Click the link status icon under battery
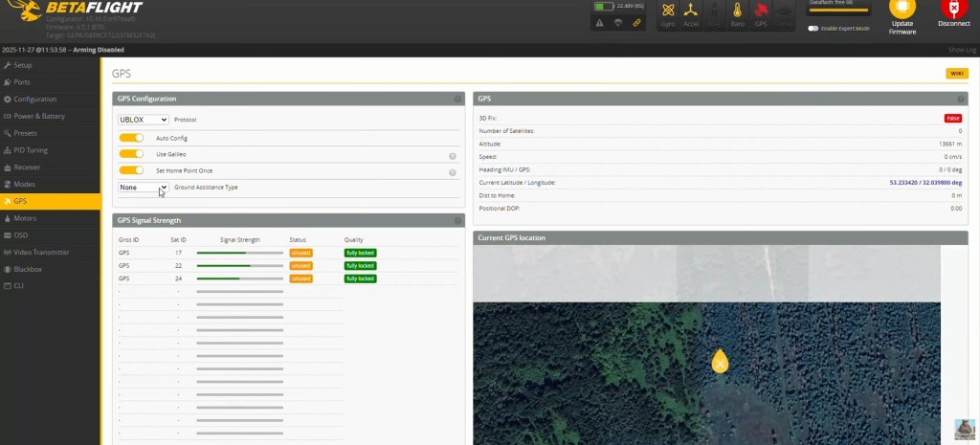This screenshot has height=445, width=980. pyautogui.click(x=637, y=22)
